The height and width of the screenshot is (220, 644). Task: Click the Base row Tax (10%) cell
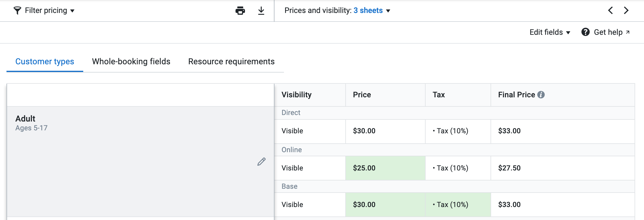click(458, 205)
